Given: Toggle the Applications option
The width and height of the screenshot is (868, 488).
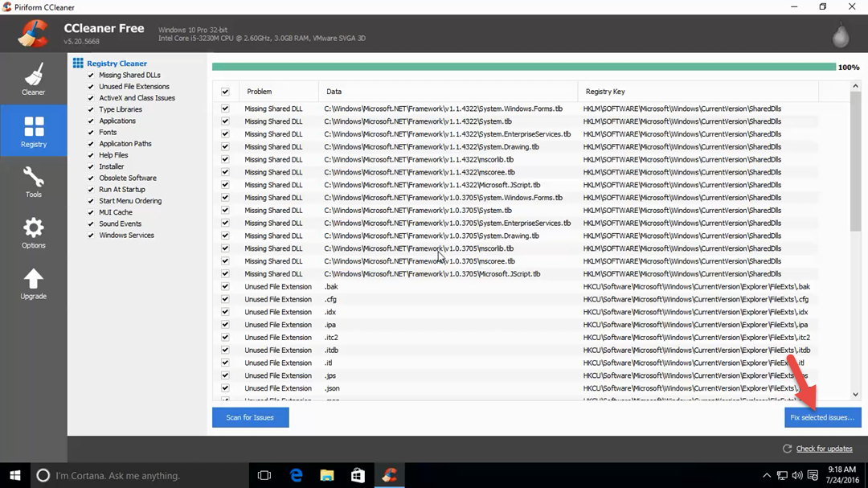Looking at the screenshot, I should point(91,121).
